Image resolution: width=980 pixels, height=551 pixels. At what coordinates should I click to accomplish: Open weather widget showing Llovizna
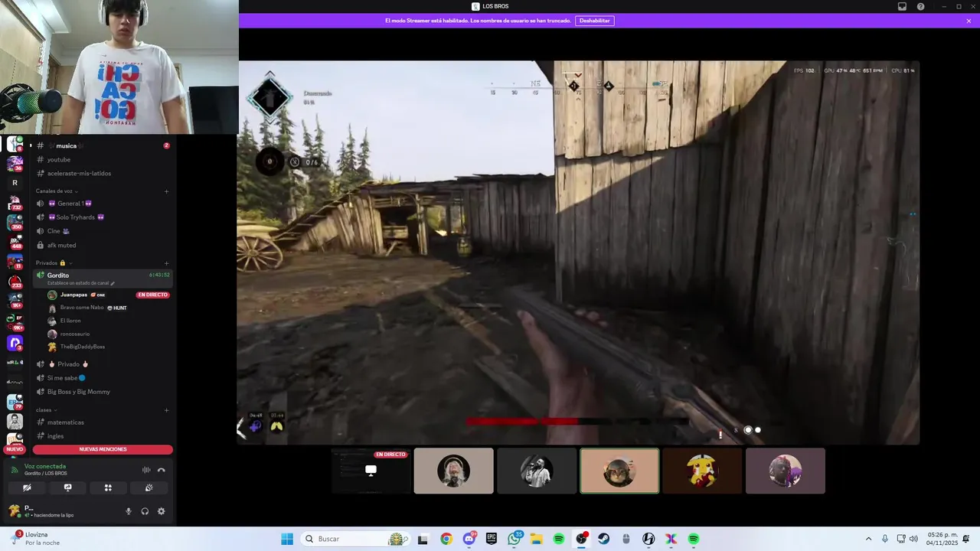pyautogui.click(x=35, y=539)
